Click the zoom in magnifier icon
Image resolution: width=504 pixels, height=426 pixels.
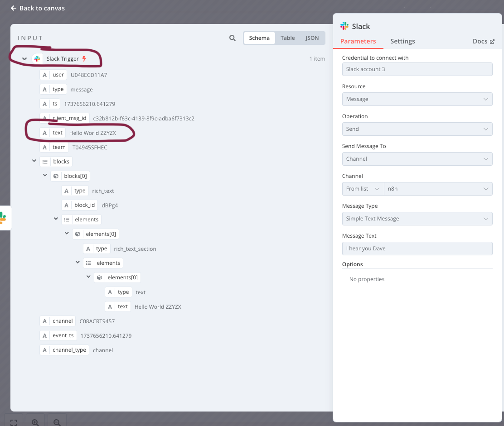click(35, 422)
